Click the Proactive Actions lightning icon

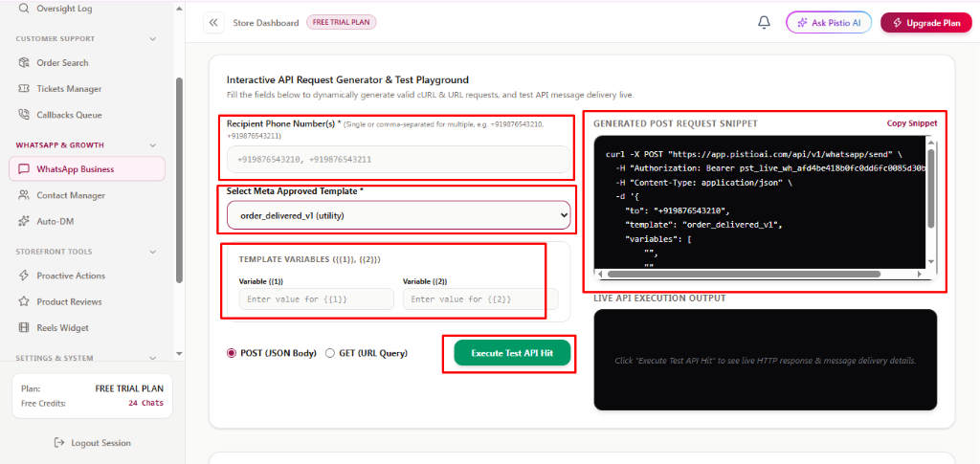24,276
